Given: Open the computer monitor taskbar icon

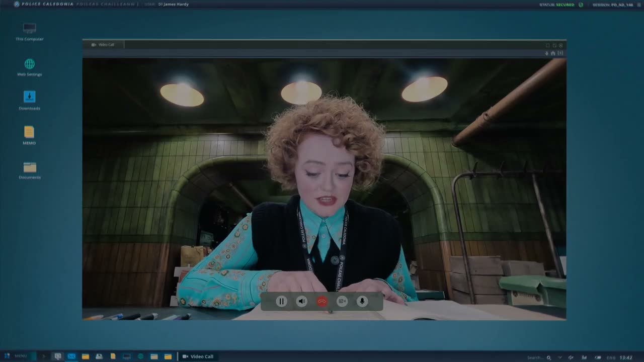Looking at the screenshot, I should [x=127, y=356].
